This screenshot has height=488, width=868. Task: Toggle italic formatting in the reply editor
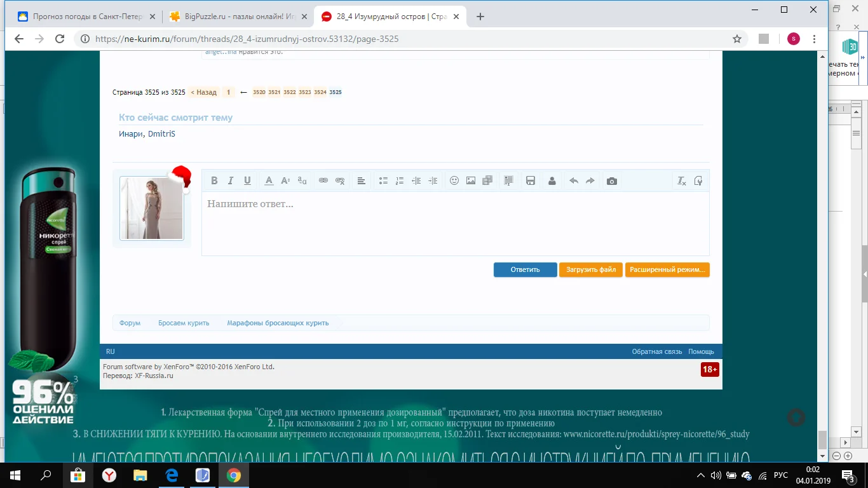[231, 180]
